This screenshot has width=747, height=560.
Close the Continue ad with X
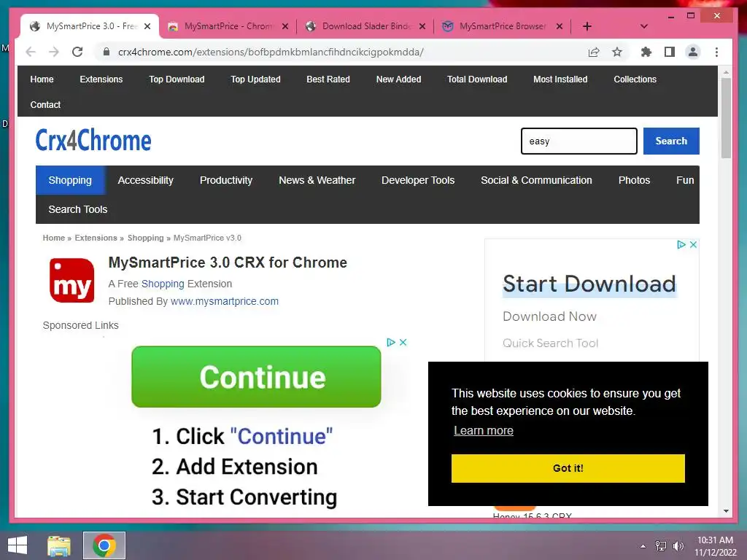click(403, 343)
